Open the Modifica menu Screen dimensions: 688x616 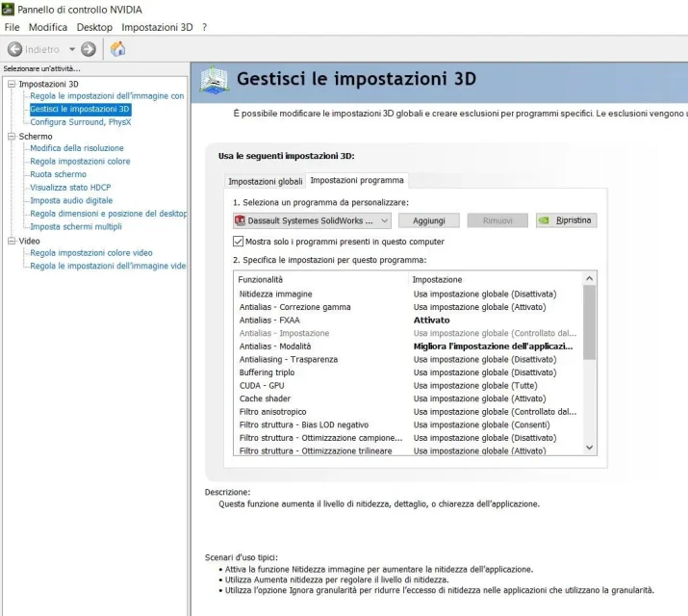(48, 27)
